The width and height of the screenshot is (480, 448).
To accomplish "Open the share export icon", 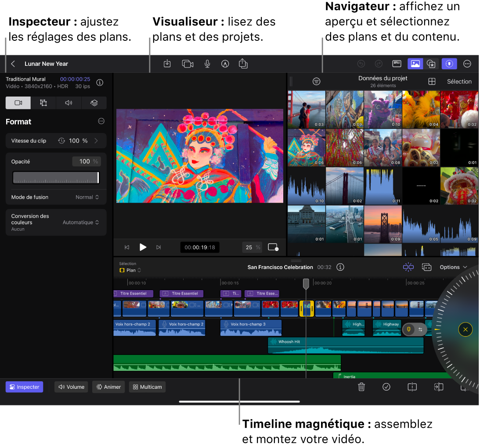I will click(243, 64).
